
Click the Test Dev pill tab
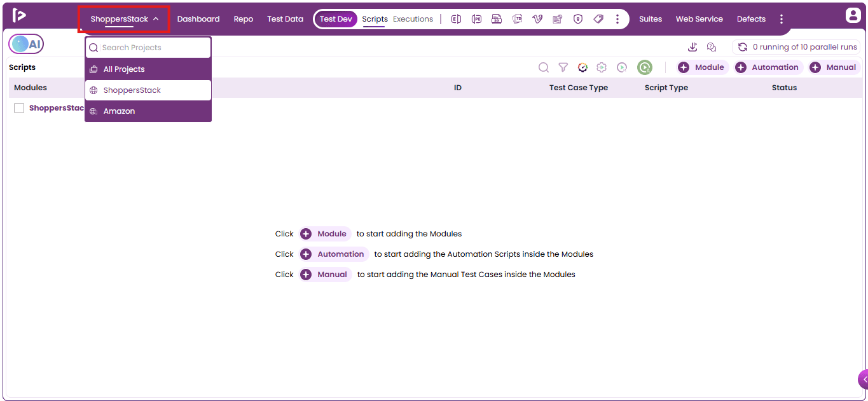[336, 19]
